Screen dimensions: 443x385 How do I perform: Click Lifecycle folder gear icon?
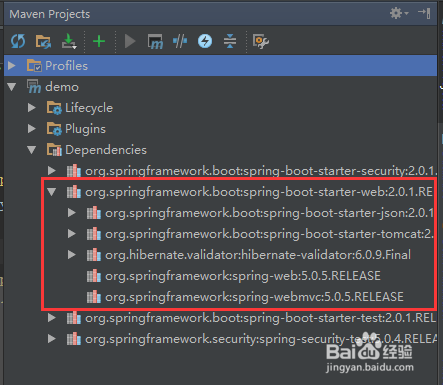point(54,108)
